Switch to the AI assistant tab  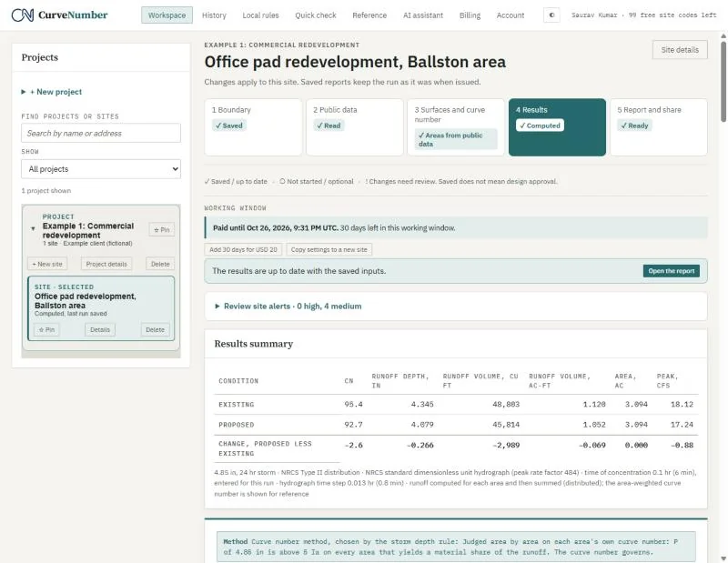(x=423, y=15)
